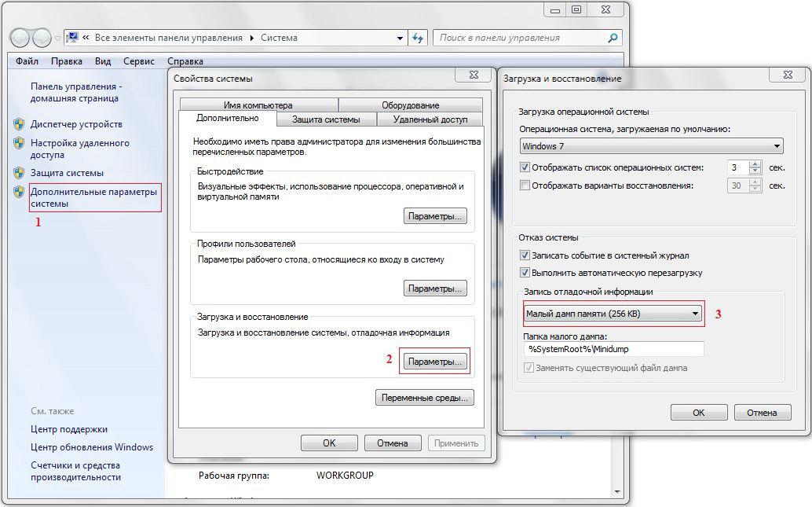Click Переменные среды button
Viewport: 812px width, 507px height.
click(424, 398)
